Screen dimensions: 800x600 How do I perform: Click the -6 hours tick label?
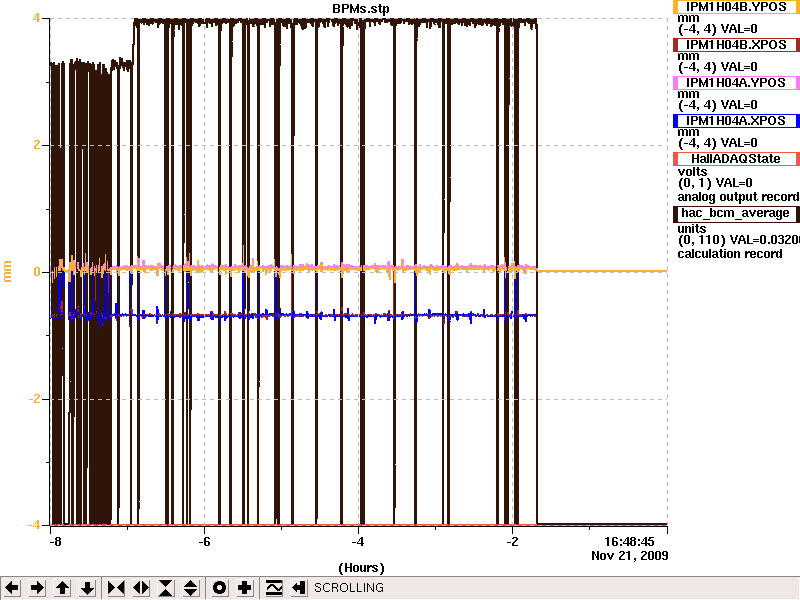tap(204, 542)
